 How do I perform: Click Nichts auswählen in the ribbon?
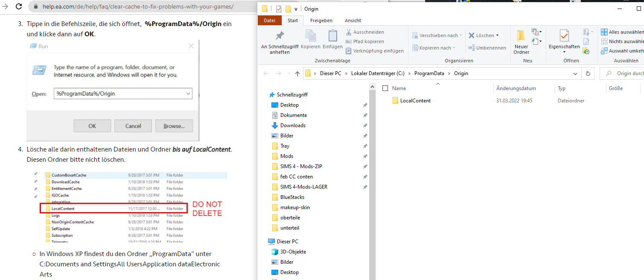click(x=622, y=41)
